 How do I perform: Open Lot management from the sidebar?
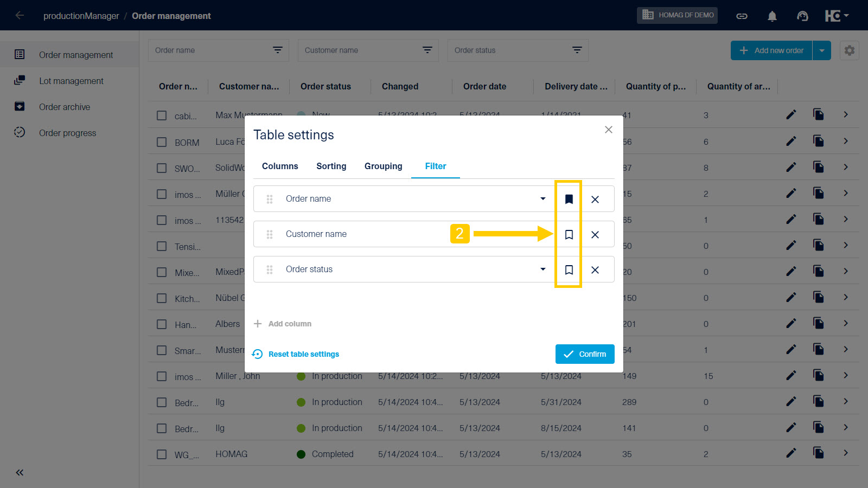click(71, 81)
